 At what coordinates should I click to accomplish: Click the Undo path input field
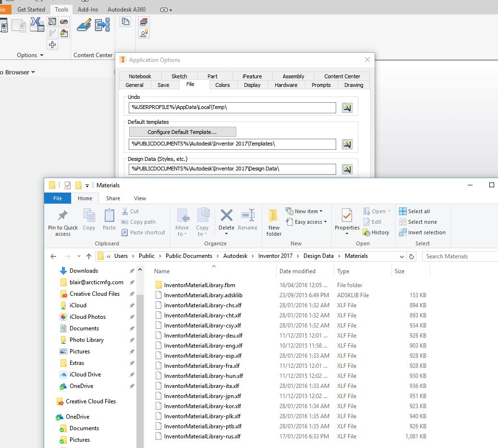point(232,107)
